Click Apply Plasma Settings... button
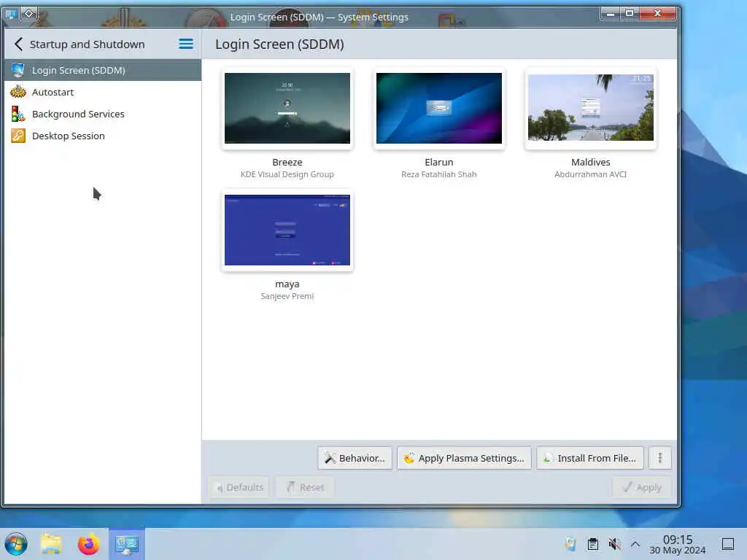The image size is (747, 560). [464, 458]
